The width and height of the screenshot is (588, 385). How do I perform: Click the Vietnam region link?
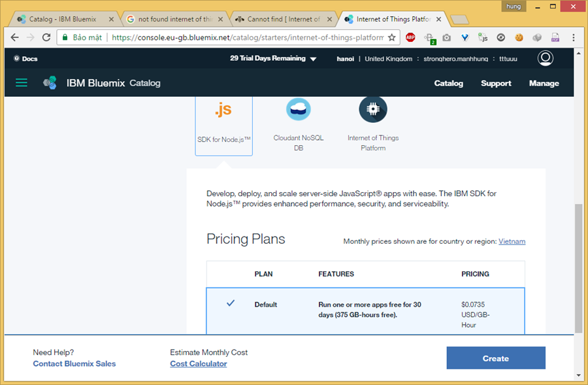(x=512, y=241)
